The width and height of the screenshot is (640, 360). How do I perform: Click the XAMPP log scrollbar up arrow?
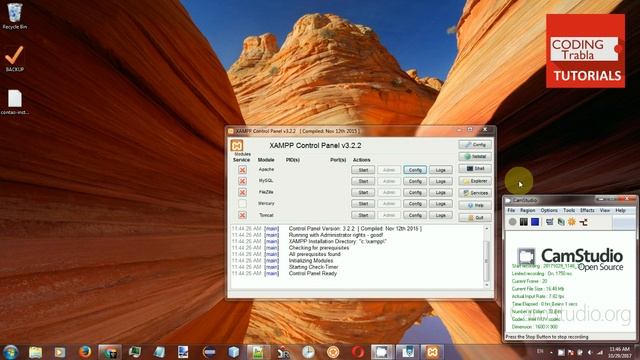487,229
